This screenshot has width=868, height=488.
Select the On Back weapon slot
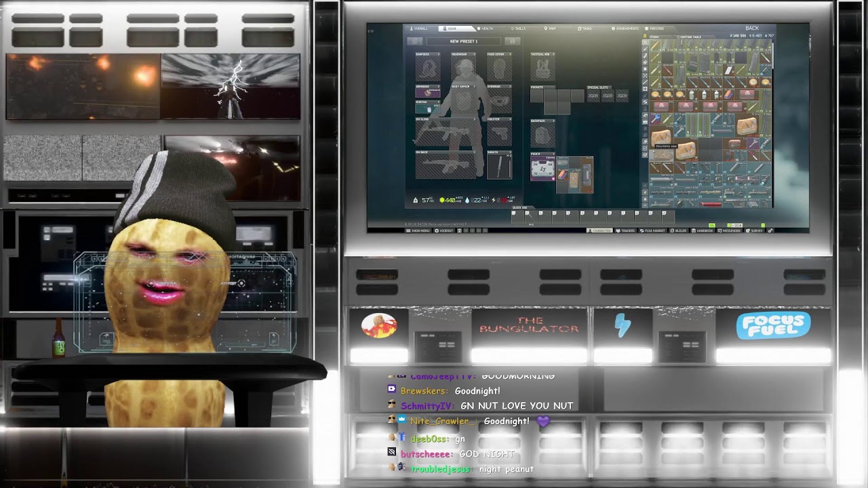click(x=446, y=165)
